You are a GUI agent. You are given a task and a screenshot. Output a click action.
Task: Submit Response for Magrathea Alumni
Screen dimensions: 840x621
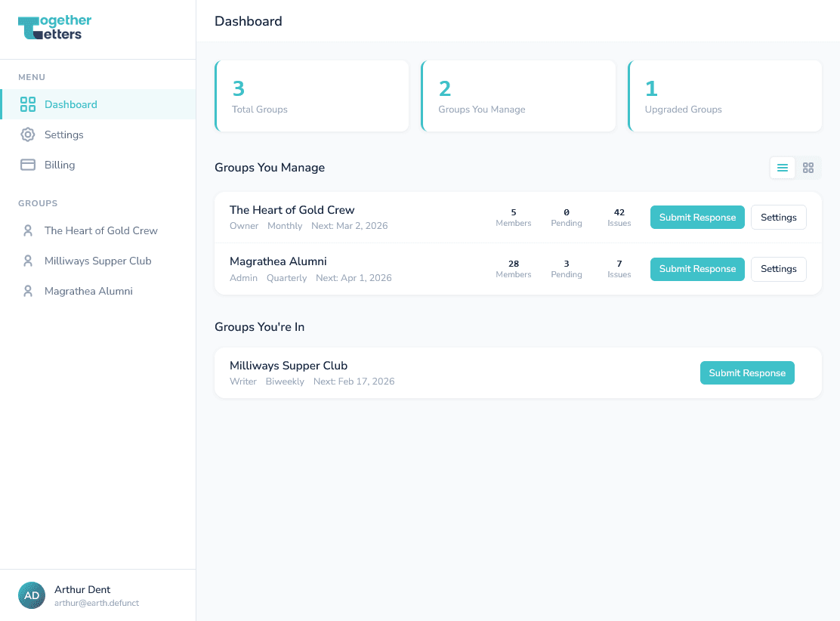[x=696, y=269]
